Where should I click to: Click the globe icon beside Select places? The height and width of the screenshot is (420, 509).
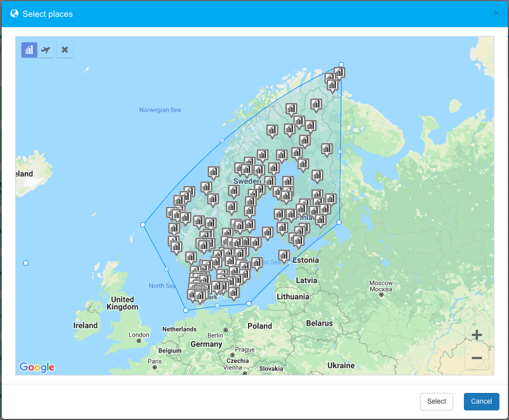pyautogui.click(x=15, y=14)
